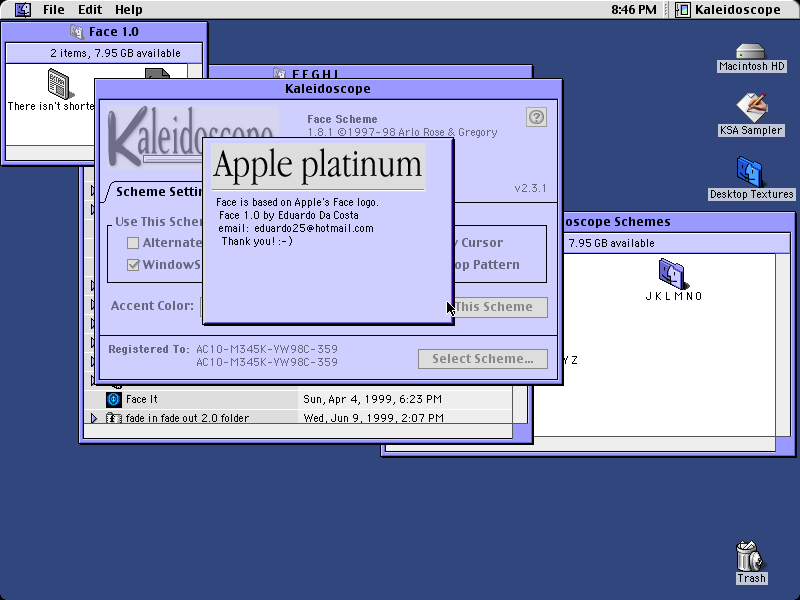Click the first registration code line
This screenshot has width=800, height=600.
pos(267,349)
